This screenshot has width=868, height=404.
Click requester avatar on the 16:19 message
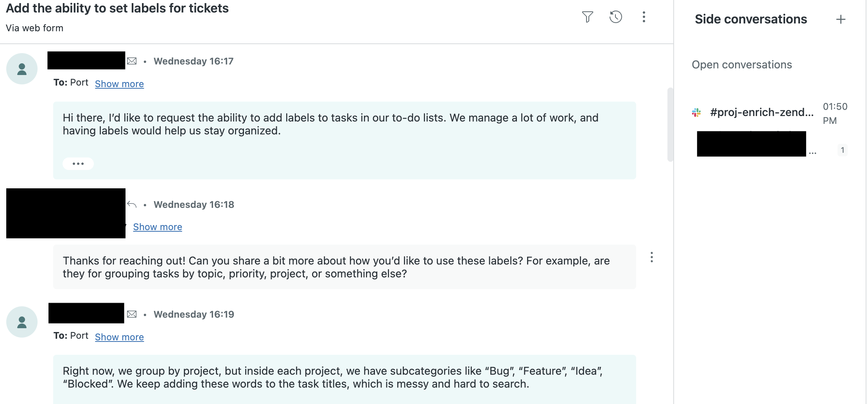[22, 322]
